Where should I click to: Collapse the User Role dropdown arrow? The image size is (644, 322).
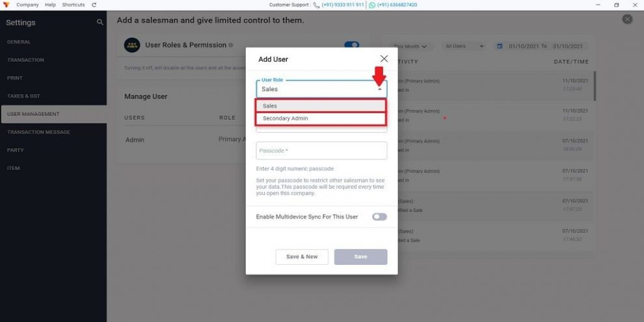click(380, 89)
